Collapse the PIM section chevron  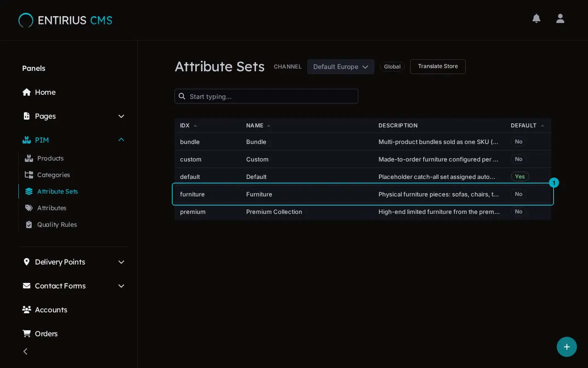tap(121, 140)
